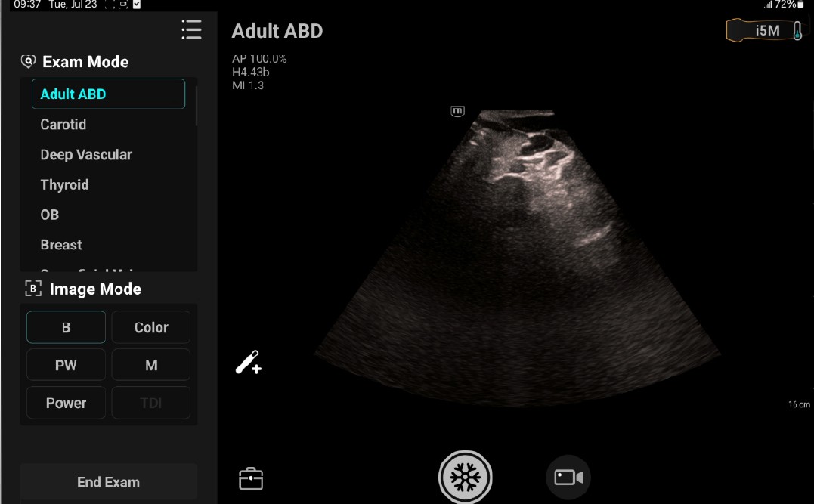Start video clip recording with camera icon
This screenshot has width=814, height=504.
[x=568, y=478]
